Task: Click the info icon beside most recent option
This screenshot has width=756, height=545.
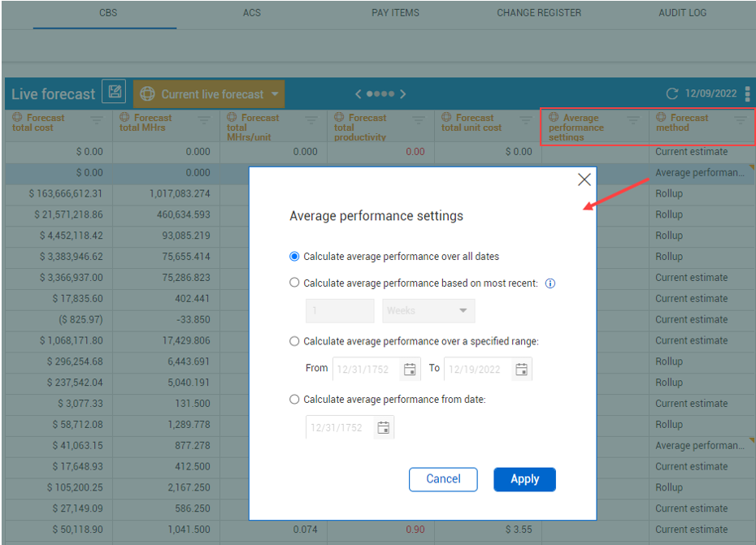Action: click(550, 283)
